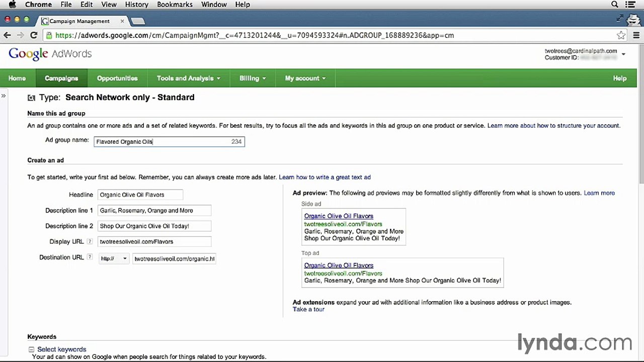Open Destination URL help question mark
Image resolution: width=644 pixels, height=362 pixels.
pos(90,257)
